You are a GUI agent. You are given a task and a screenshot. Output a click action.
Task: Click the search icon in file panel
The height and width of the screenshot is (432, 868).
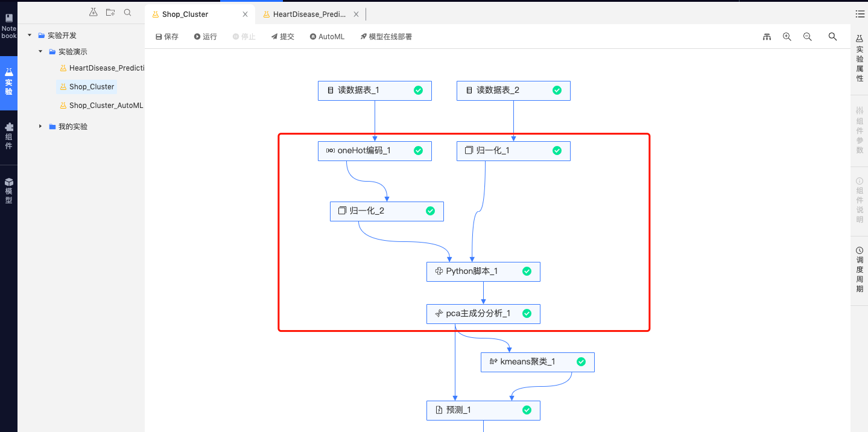click(x=127, y=12)
